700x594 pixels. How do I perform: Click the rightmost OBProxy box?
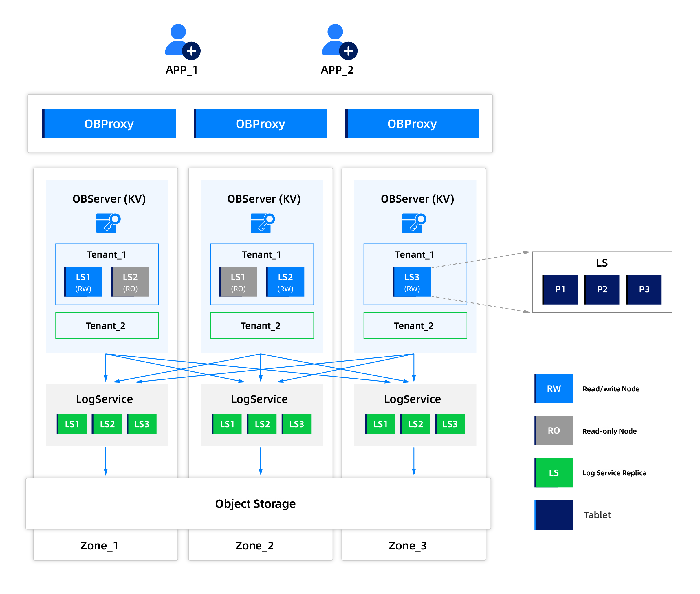pos(412,124)
